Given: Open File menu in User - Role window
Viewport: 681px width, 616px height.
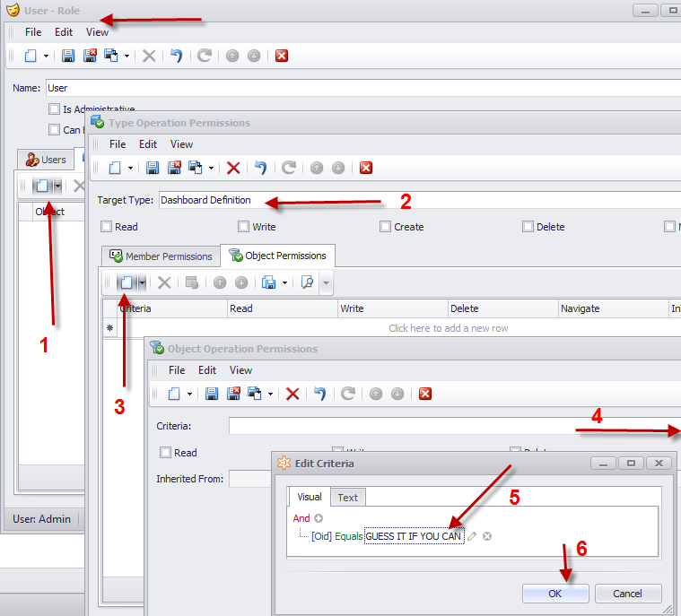Looking at the screenshot, I should coord(33,32).
